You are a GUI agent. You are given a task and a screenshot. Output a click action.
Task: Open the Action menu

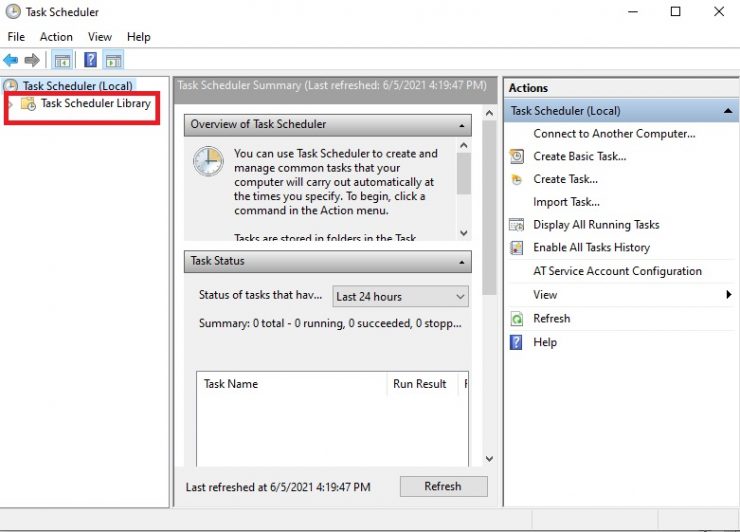(x=56, y=37)
